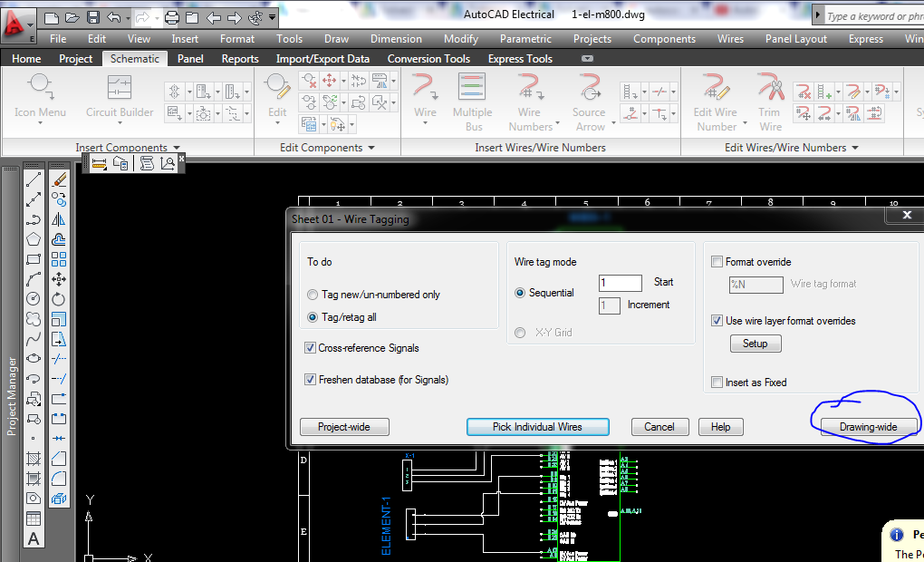The height and width of the screenshot is (562, 924).
Task: Open the Project Manager side palette
Action: point(11,396)
